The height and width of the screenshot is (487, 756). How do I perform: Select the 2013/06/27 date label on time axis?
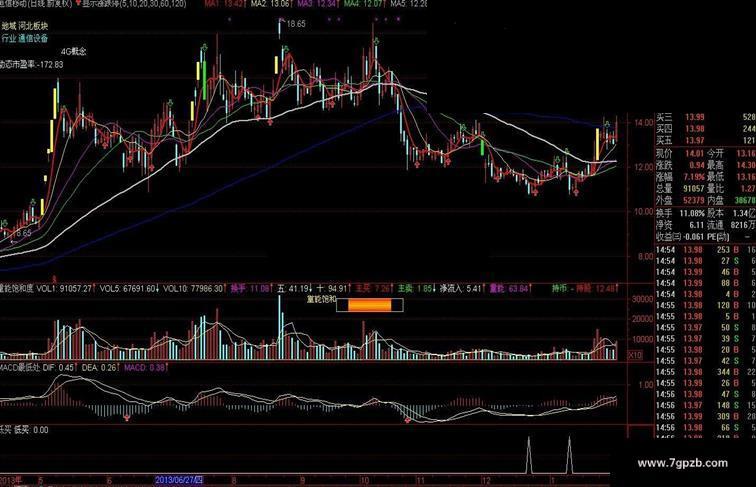coord(179,480)
